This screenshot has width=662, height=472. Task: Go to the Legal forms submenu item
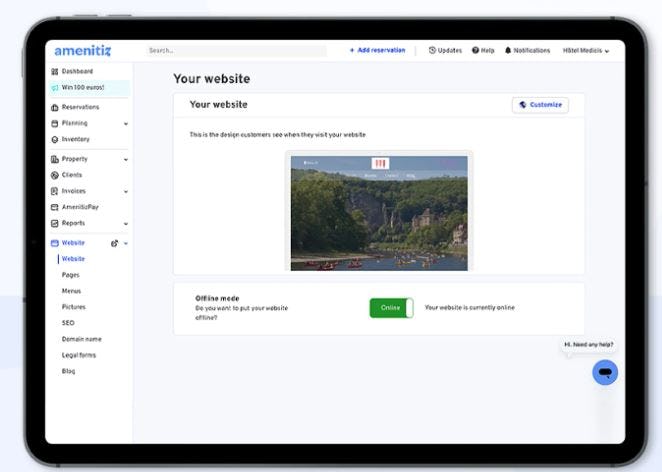79,355
